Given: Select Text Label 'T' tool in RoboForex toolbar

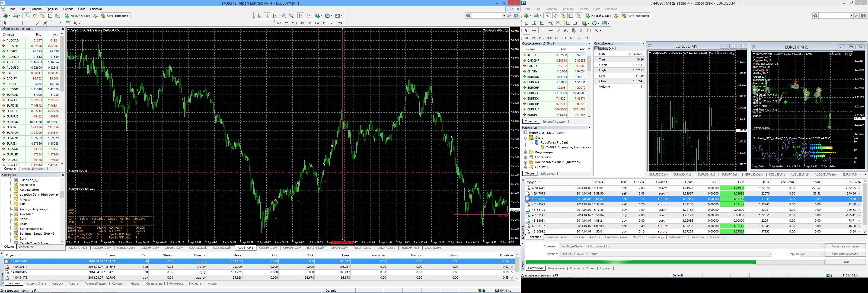Looking at the screenshot, I should (x=589, y=31).
